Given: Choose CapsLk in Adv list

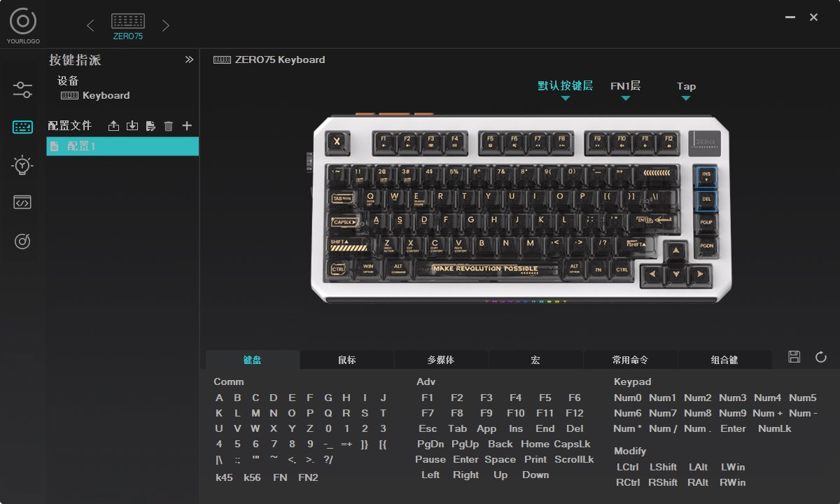Looking at the screenshot, I should point(573,444).
